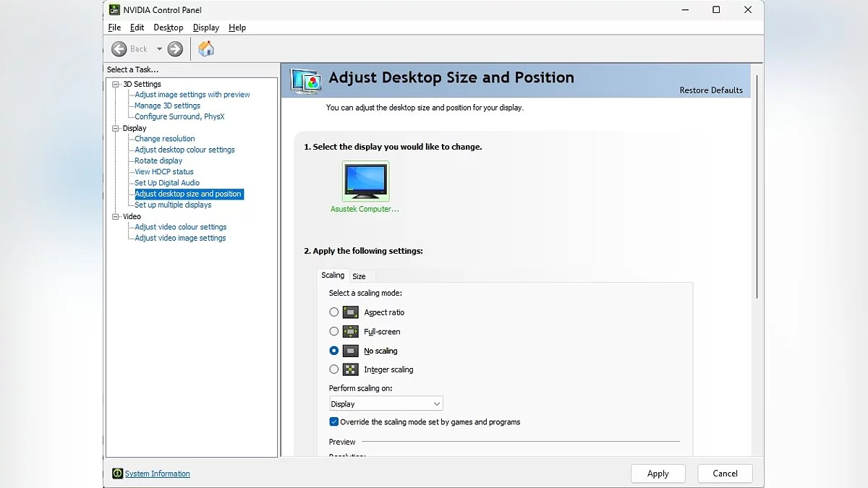Click the Forward arrow toolbar icon

[x=175, y=49]
